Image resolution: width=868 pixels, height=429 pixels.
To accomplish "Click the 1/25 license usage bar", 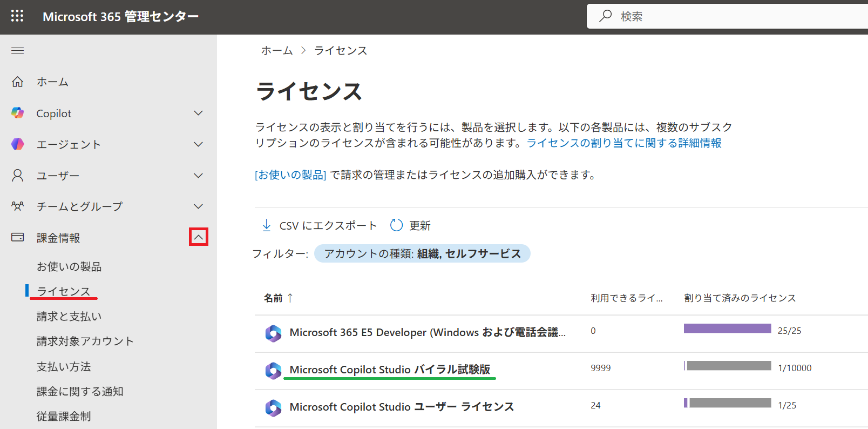I will click(x=727, y=403).
